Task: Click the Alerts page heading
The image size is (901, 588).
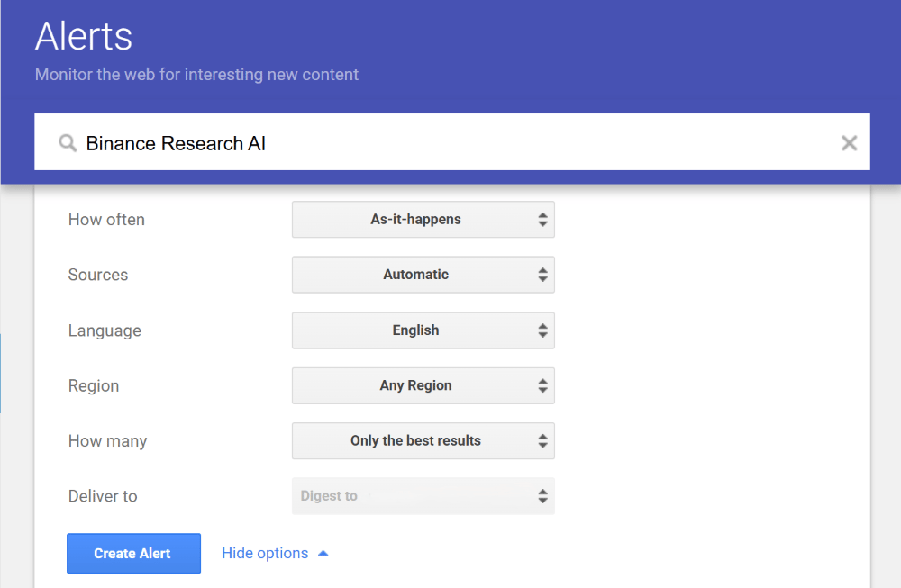Action: [84, 37]
